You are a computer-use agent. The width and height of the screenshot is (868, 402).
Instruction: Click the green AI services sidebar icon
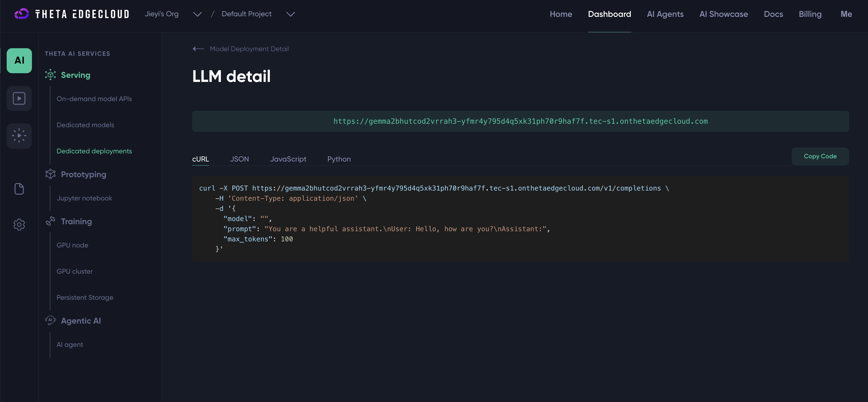(19, 61)
